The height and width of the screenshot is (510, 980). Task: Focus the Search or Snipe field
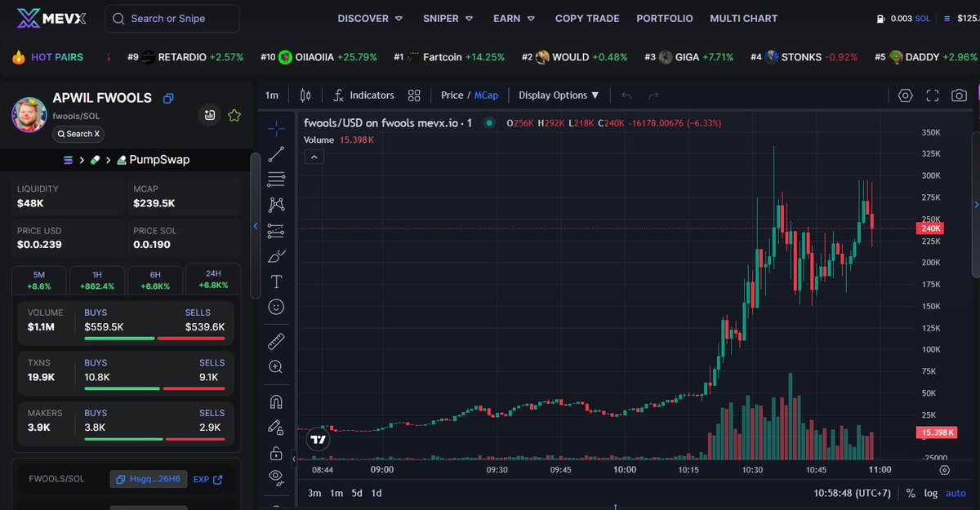pyautogui.click(x=173, y=18)
